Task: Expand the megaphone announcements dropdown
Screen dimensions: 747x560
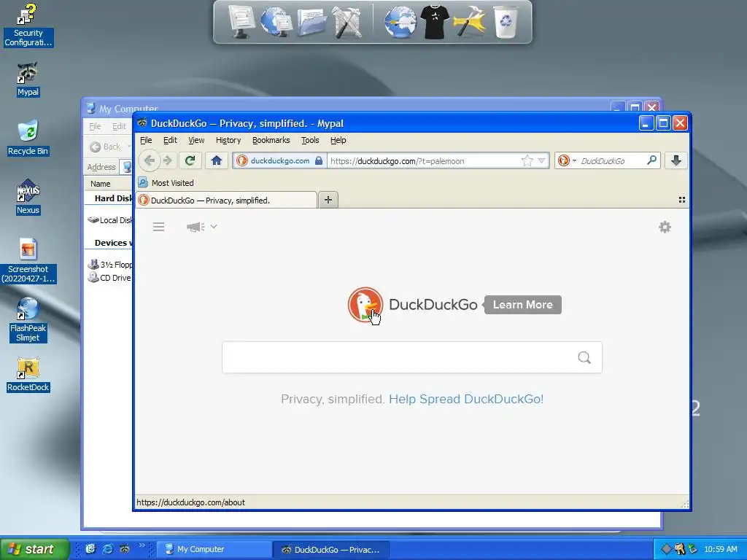Action: click(214, 227)
